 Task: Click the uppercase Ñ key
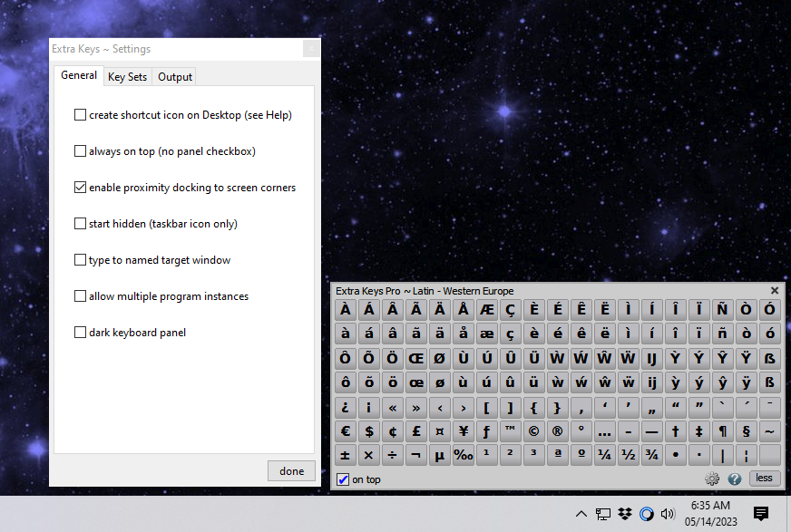pos(722,309)
